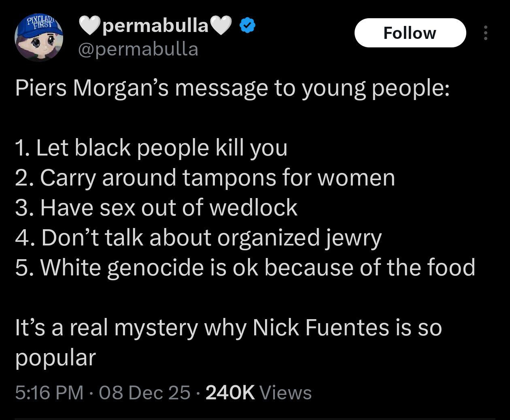Click the tweet line numbered 1
The width and height of the screenshot is (510, 420).
point(151,148)
